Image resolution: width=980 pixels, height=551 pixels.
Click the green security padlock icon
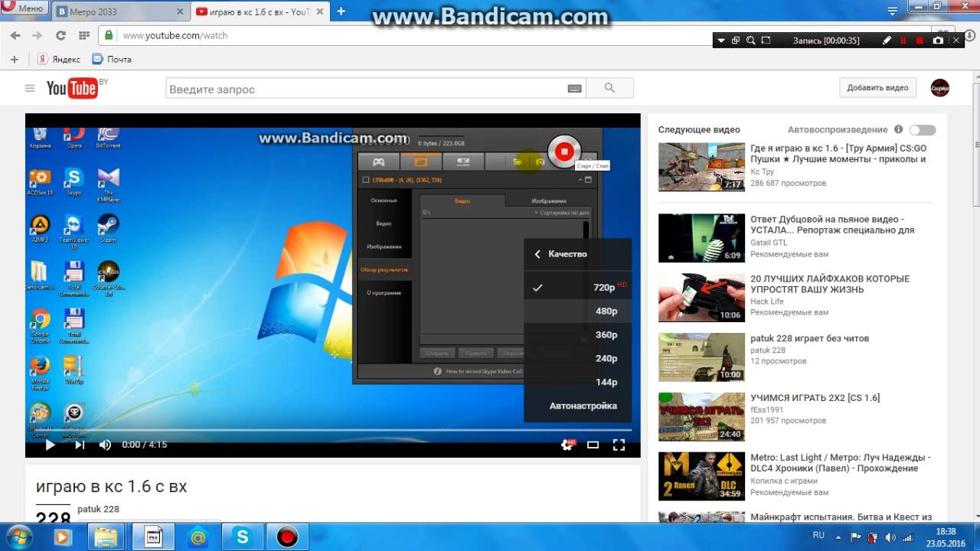(109, 35)
